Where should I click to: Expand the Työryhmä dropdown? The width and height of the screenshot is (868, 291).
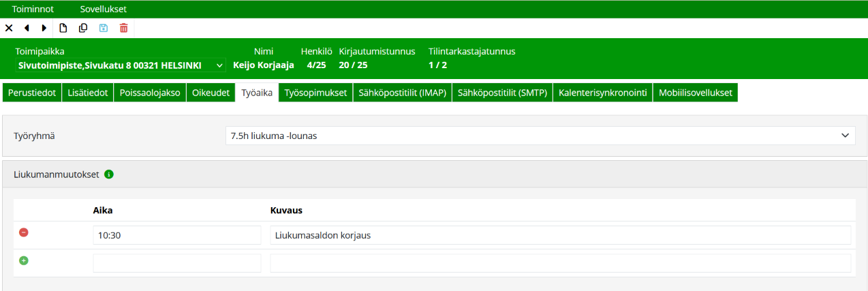[x=540, y=136]
